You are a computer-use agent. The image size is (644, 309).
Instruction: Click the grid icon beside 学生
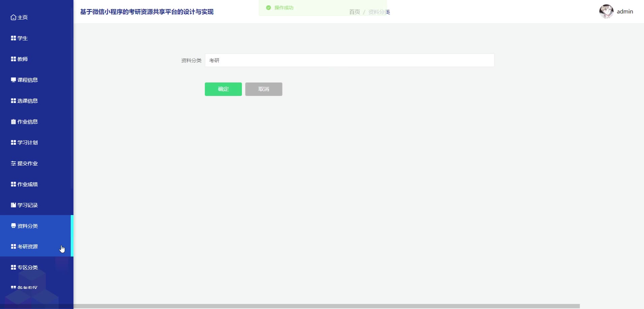13,38
